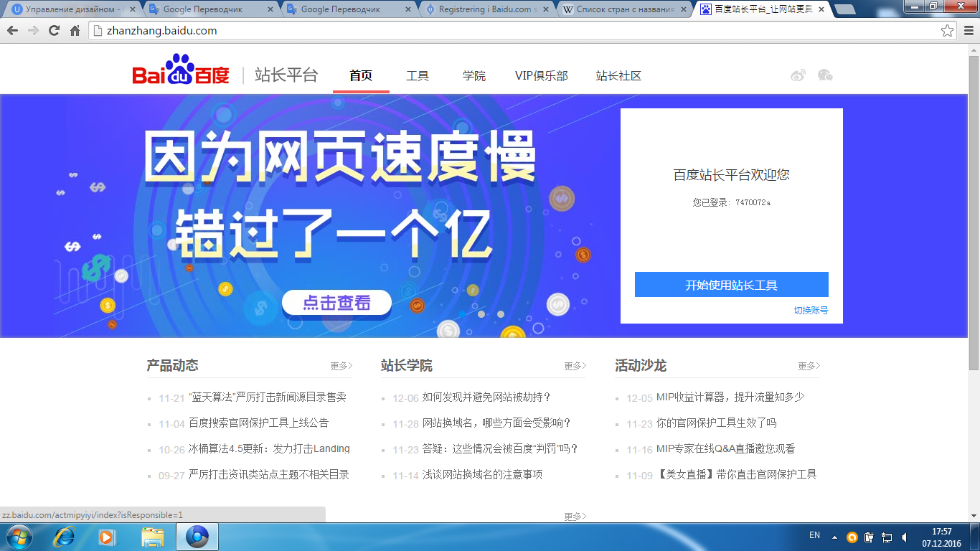
Task: Launch Internet Explorer from the taskbar
Action: 65,537
